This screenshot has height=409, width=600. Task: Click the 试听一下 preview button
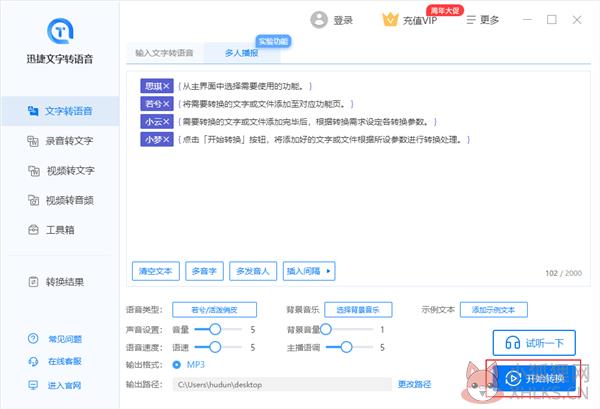click(534, 343)
